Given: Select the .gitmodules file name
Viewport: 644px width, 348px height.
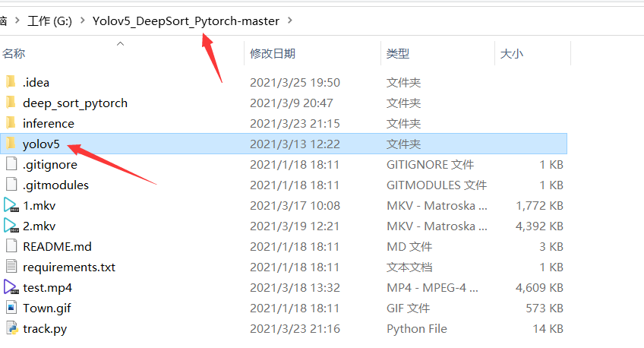Looking at the screenshot, I should [x=56, y=185].
